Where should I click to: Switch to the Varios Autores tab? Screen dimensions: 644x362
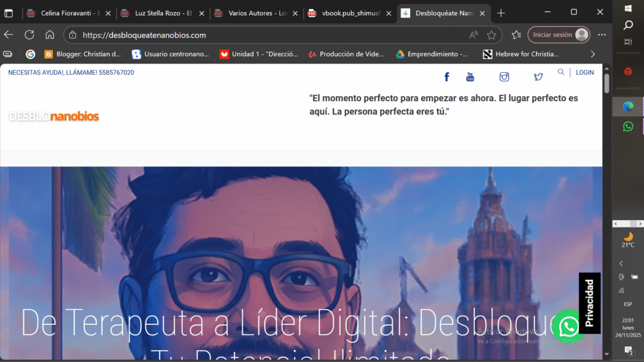tap(255, 13)
